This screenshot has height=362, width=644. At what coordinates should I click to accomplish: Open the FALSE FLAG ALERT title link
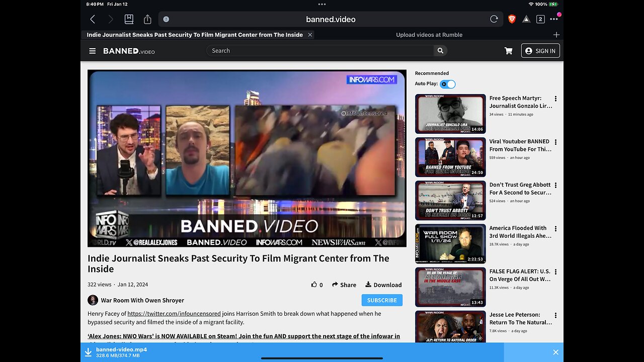click(520, 275)
